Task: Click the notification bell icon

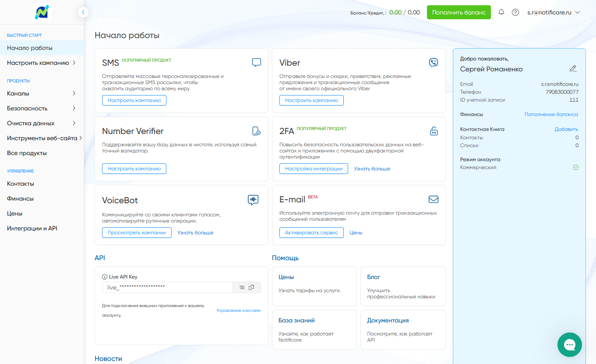Action: 501,12
